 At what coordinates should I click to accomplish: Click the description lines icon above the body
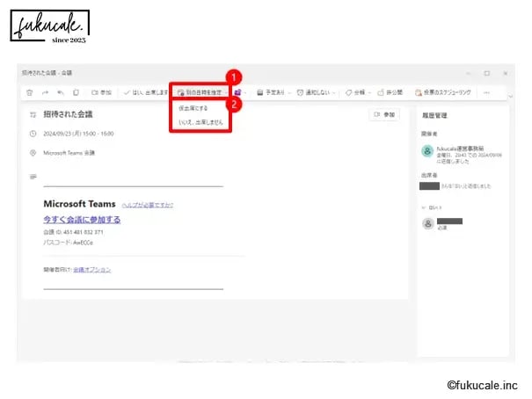coord(33,177)
